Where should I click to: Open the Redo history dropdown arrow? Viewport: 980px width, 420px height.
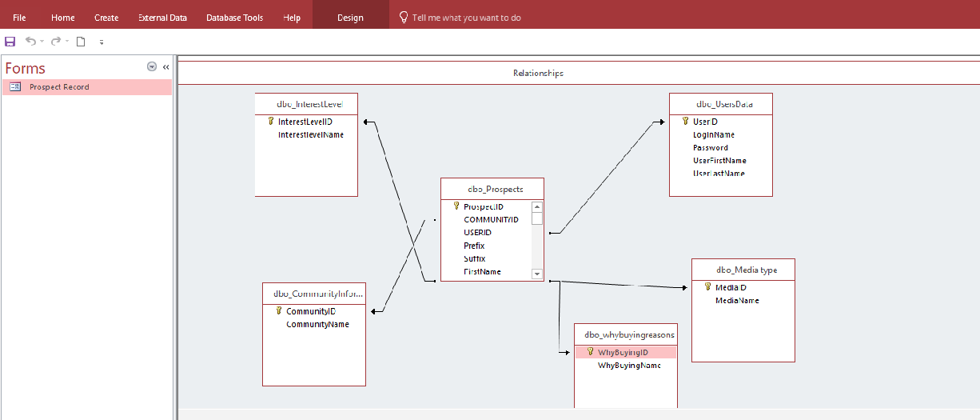click(x=67, y=42)
